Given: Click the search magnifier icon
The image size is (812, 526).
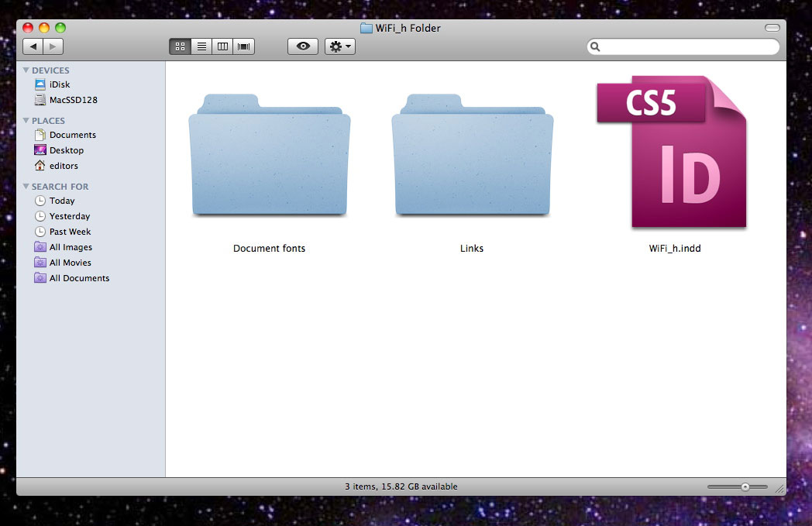Looking at the screenshot, I should 596,46.
